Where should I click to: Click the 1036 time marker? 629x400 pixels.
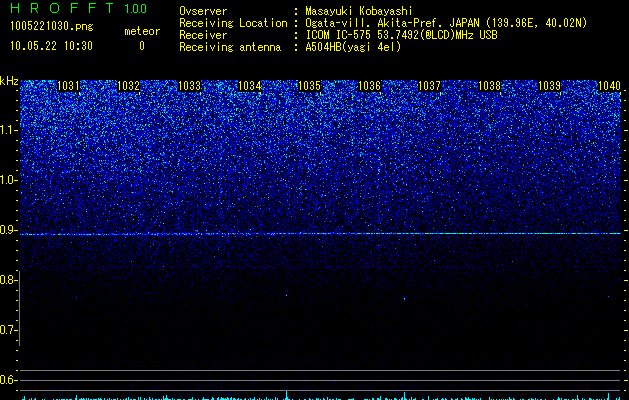[x=369, y=86]
